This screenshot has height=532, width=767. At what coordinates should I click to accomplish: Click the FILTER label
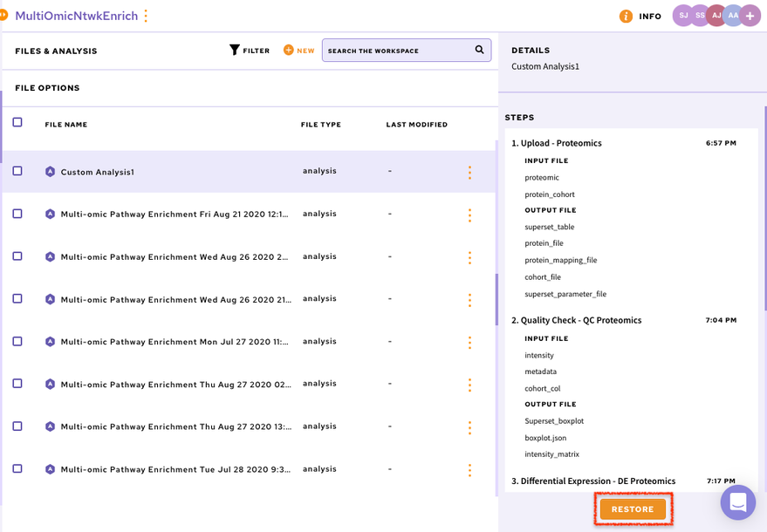(x=257, y=51)
